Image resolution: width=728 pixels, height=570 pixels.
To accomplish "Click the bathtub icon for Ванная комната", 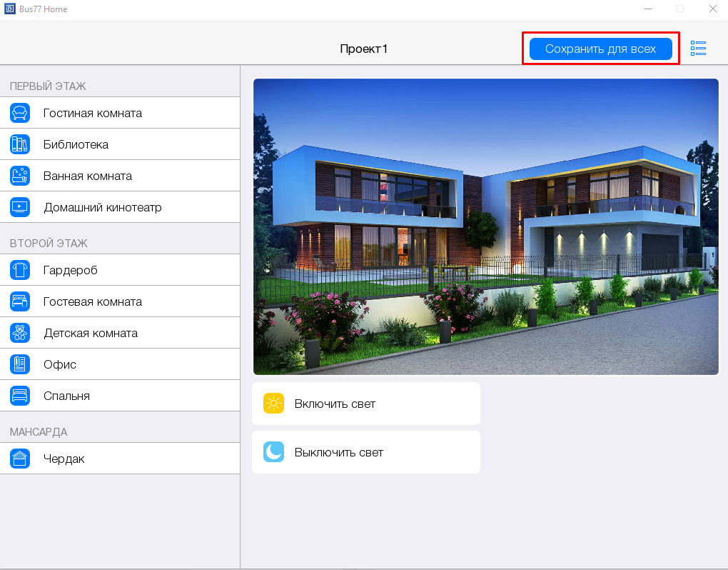I will click(x=20, y=176).
